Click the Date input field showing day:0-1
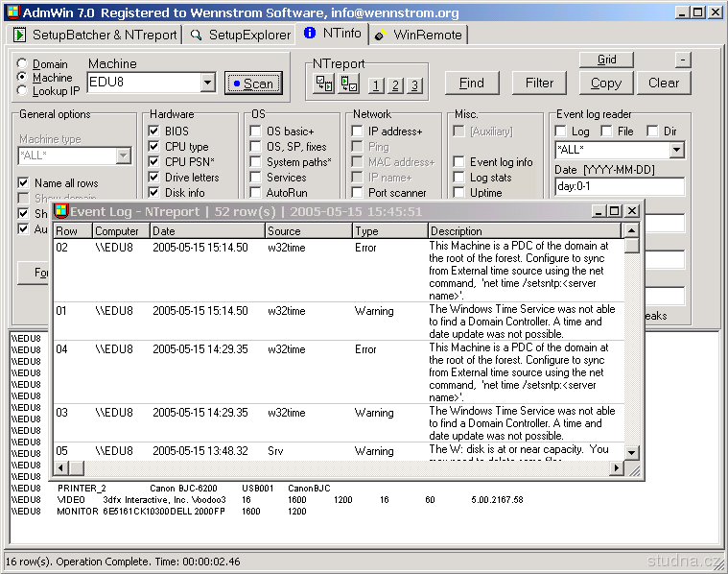 pos(619,186)
